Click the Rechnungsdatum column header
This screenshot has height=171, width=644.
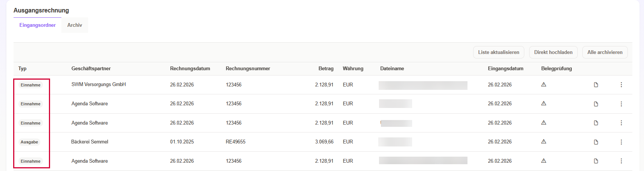coord(190,69)
